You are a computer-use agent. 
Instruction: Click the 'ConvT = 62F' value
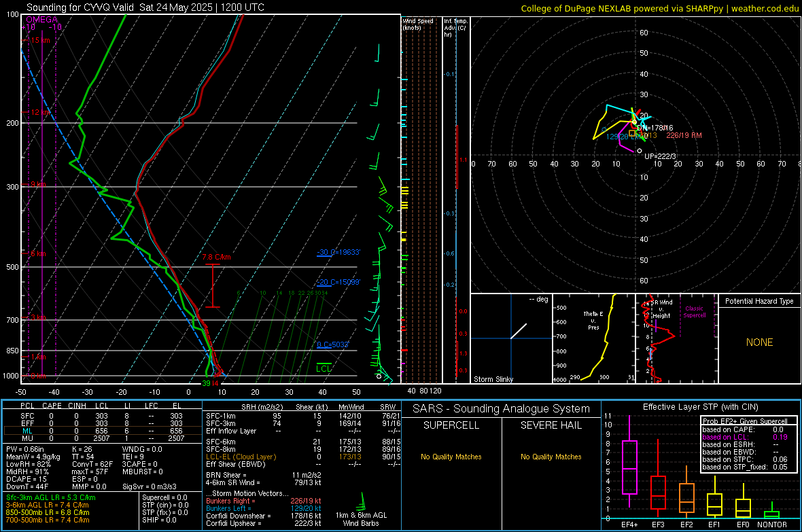[92, 464]
